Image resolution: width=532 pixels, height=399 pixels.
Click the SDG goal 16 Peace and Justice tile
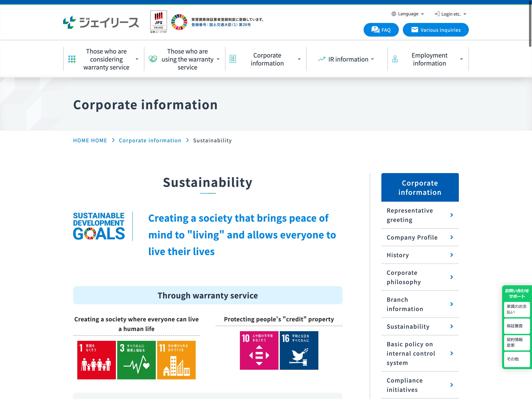299,350
